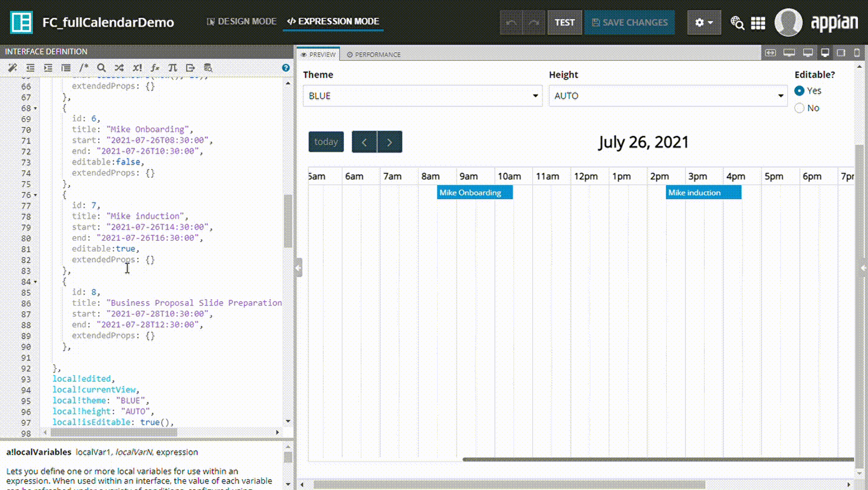Switch to DESIGN MODE
The height and width of the screenshot is (490, 868).
[241, 21]
